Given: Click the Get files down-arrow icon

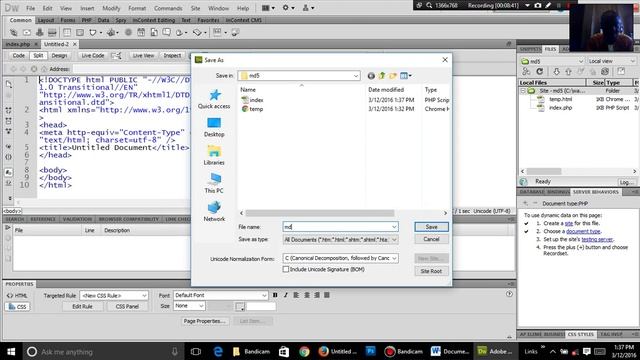Looking at the screenshot, I should coord(556,72).
